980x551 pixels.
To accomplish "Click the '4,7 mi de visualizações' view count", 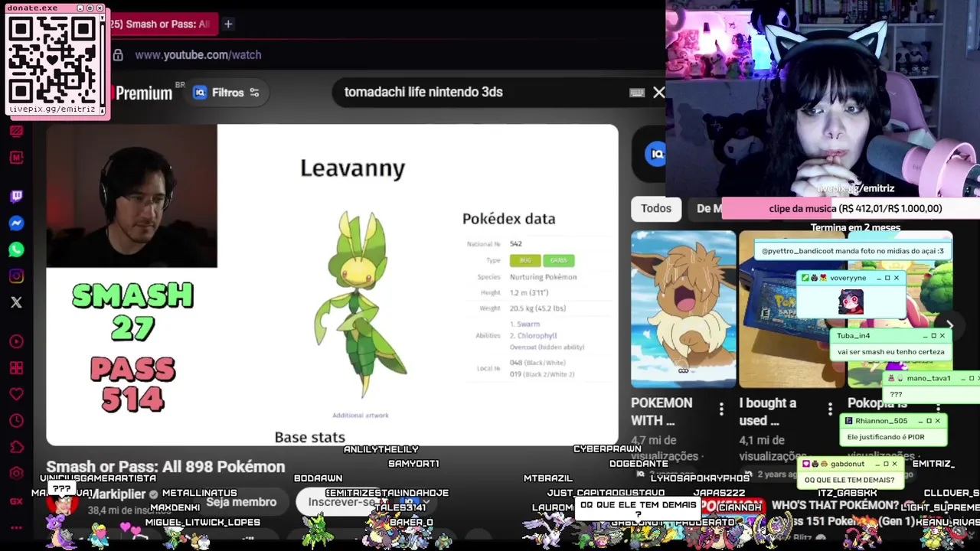I will click(665, 448).
